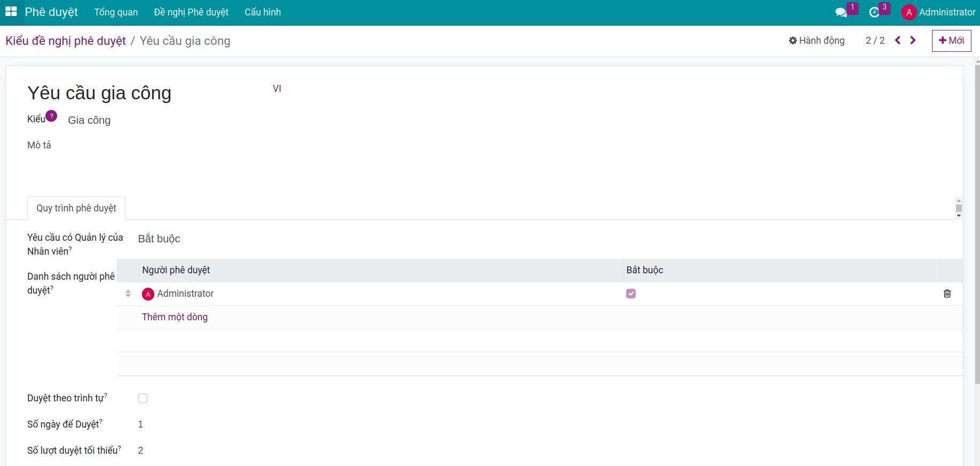Open the conversations chat icon
The width and height of the screenshot is (980, 466).
(x=841, y=12)
